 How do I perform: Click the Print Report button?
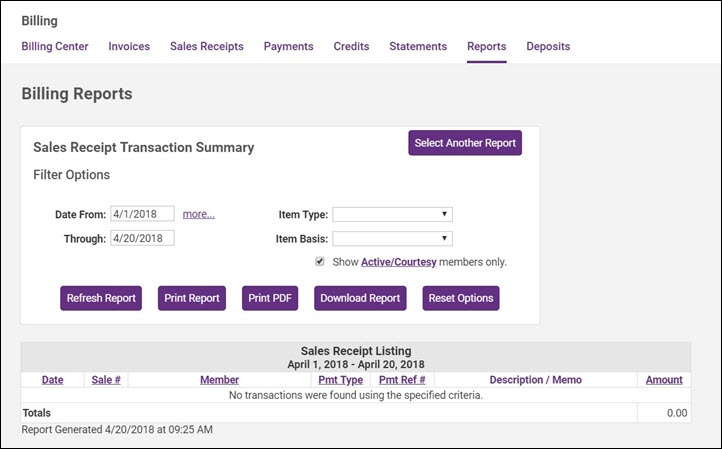(x=191, y=298)
